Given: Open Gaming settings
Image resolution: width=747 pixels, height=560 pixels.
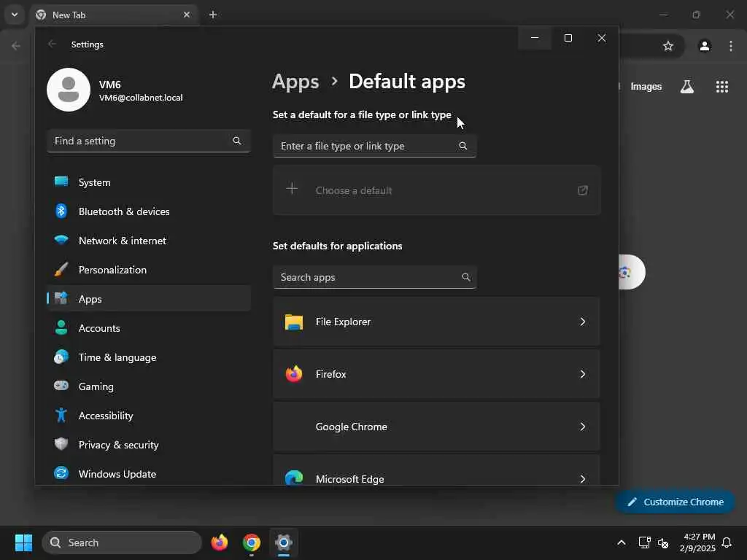Looking at the screenshot, I should pos(149,386).
